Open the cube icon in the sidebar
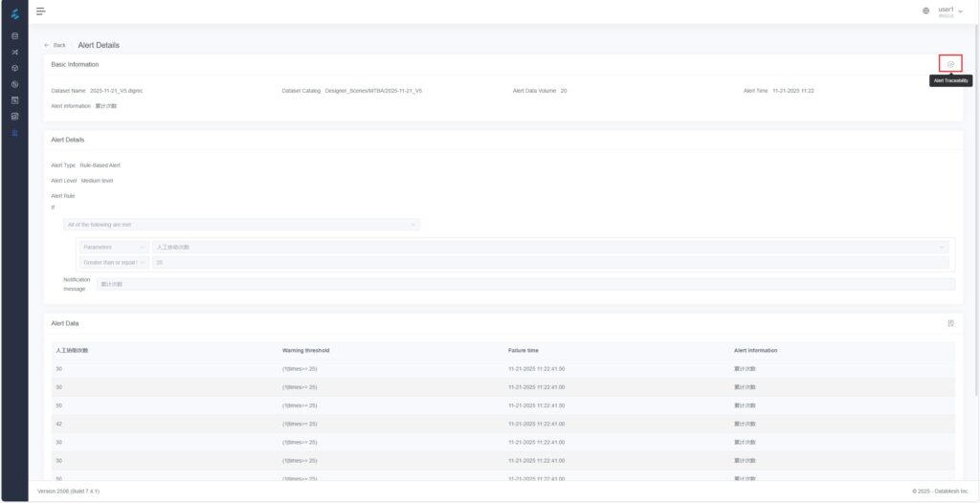This screenshot has height=503, width=980. [x=14, y=68]
